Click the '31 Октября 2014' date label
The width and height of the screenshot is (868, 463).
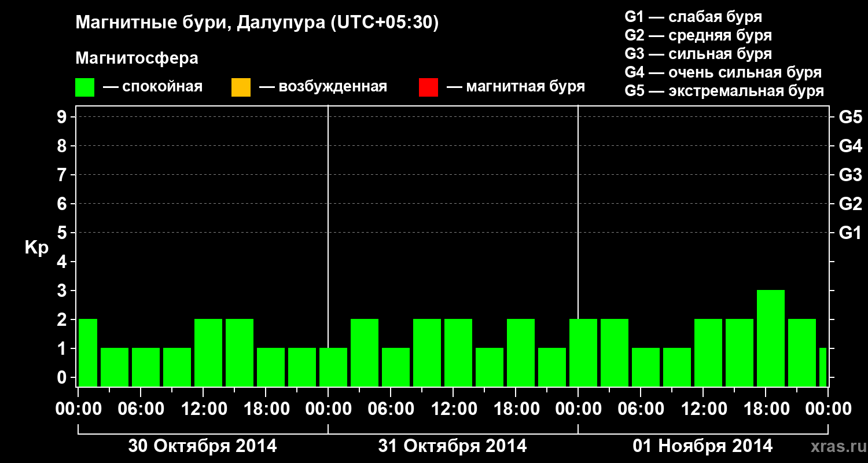pos(453,446)
